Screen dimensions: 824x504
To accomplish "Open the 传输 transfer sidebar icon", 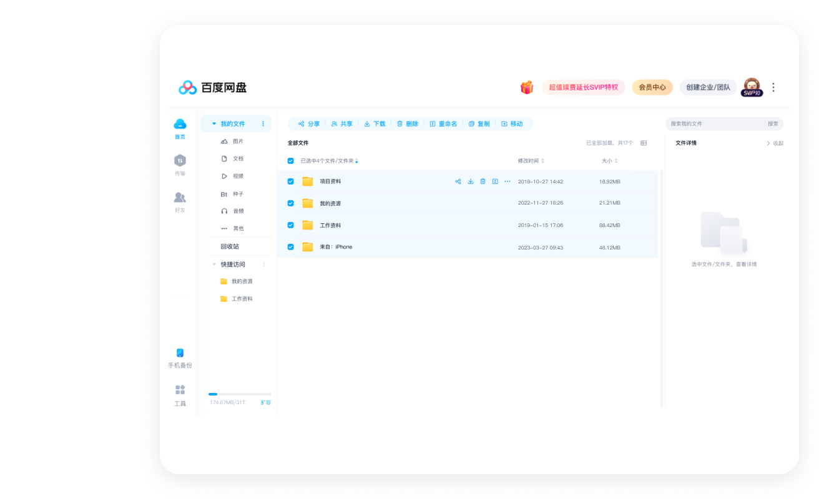I will coord(180,160).
